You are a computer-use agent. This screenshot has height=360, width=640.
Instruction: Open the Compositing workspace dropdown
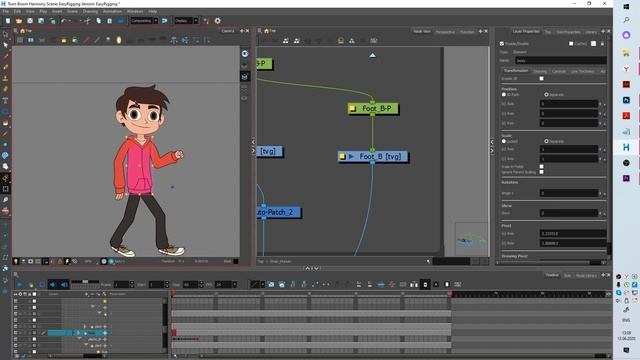tap(144, 21)
